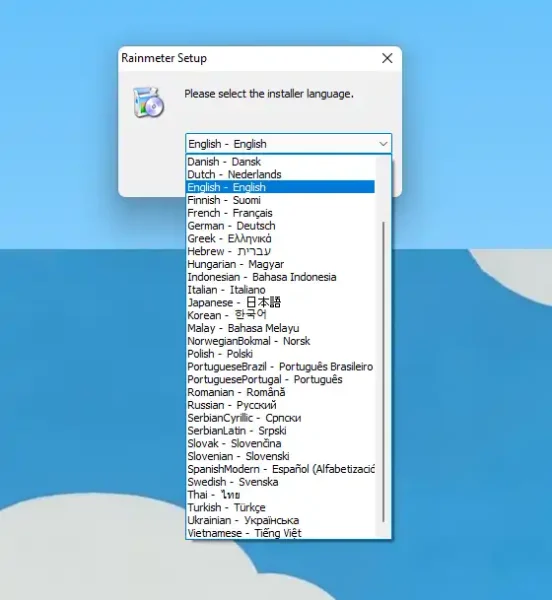Pick Turkish - Türkçe
Viewport: 552px width, 600px height.
click(280, 507)
